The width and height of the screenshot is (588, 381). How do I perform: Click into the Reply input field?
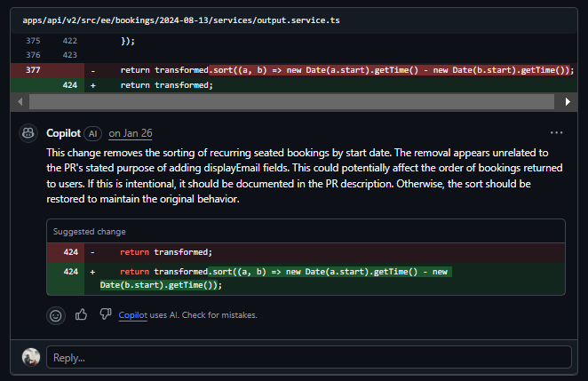tap(309, 357)
